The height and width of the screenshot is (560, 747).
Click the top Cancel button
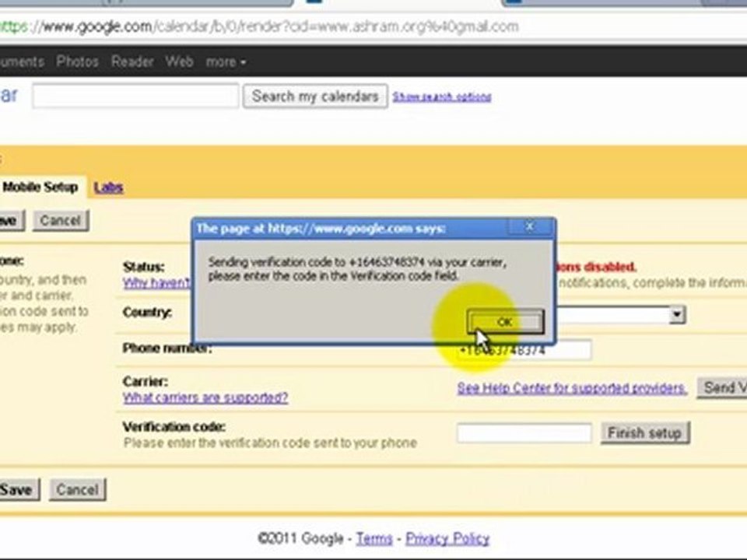coord(61,220)
